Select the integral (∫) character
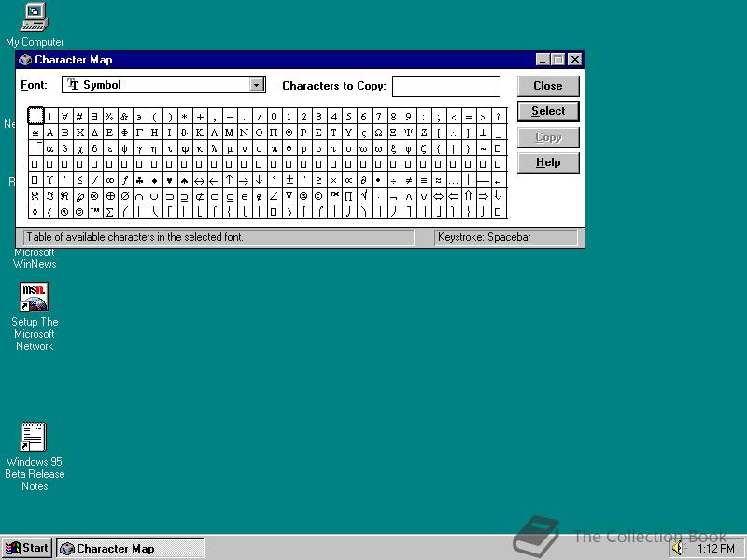The width and height of the screenshot is (747, 560). (303, 212)
